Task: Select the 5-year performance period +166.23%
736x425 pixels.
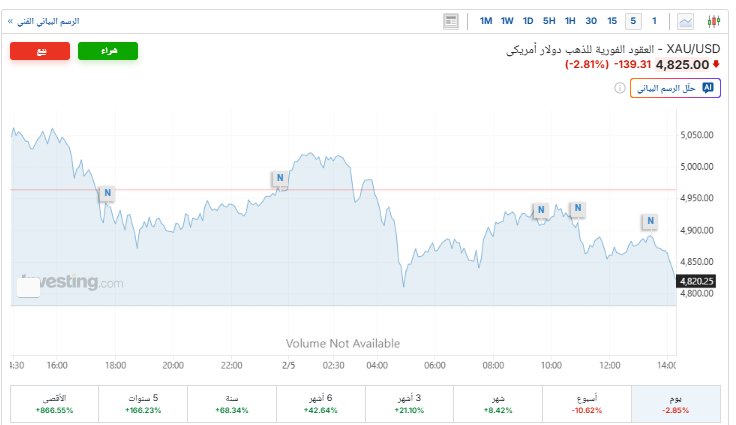Action: [x=142, y=403]
